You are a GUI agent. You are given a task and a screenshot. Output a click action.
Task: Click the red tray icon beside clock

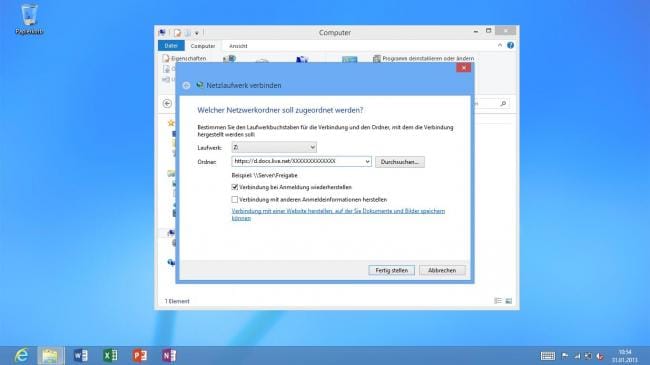pyautogui.click(x=600, y=356)
